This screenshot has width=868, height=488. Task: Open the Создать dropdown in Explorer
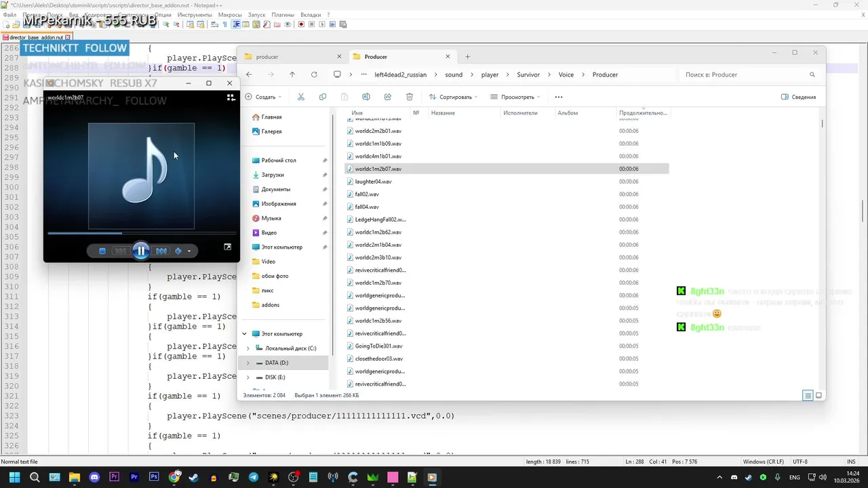263,97
